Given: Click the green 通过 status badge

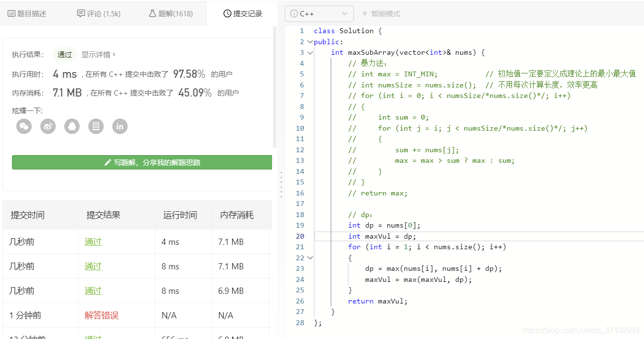Looking at the screenshot, I should (64, 54).
